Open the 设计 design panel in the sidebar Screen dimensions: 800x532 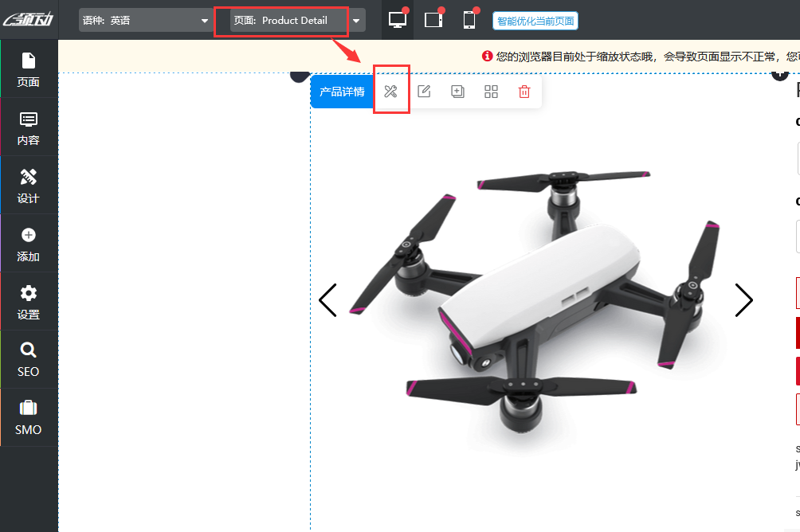pyautogui.click(x=29, y=185)
